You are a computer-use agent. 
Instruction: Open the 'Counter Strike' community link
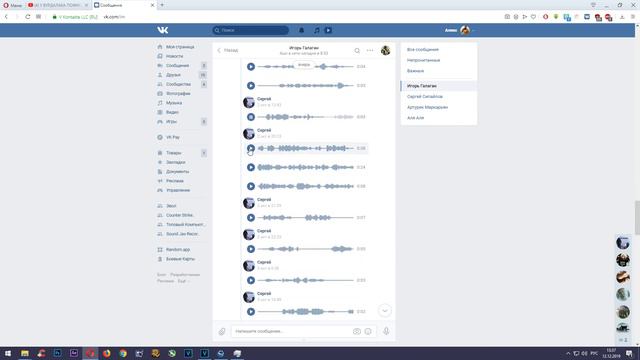(179, 216)
